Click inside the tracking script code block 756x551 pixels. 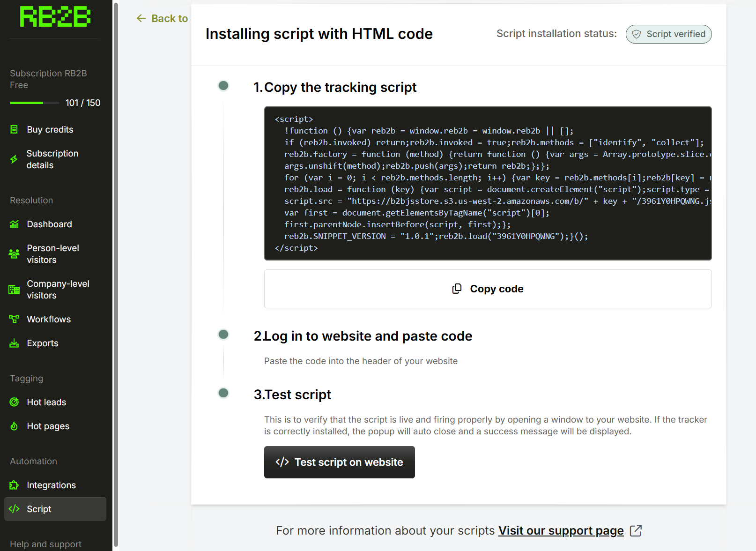pyautogui.click(x=488, y=183)
